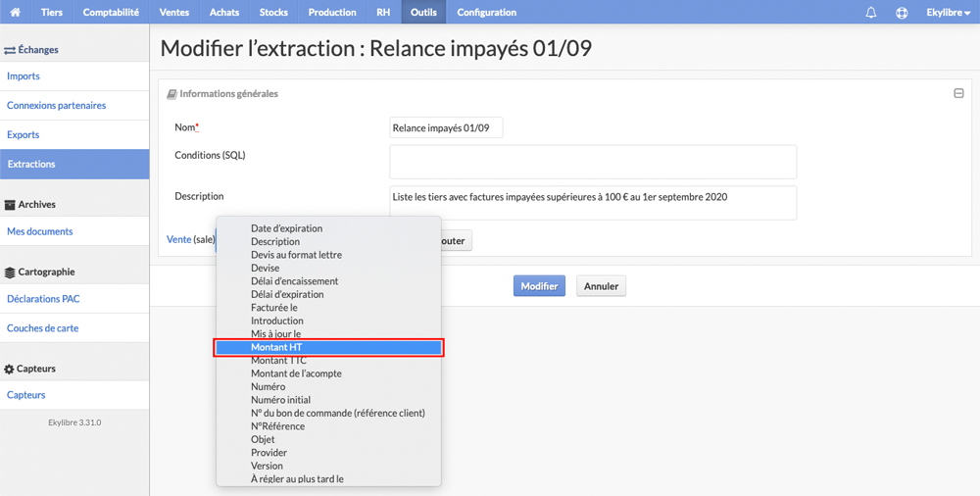Select Devise option
This screenshot has width=980, height=496.
[x=328, y=268]
